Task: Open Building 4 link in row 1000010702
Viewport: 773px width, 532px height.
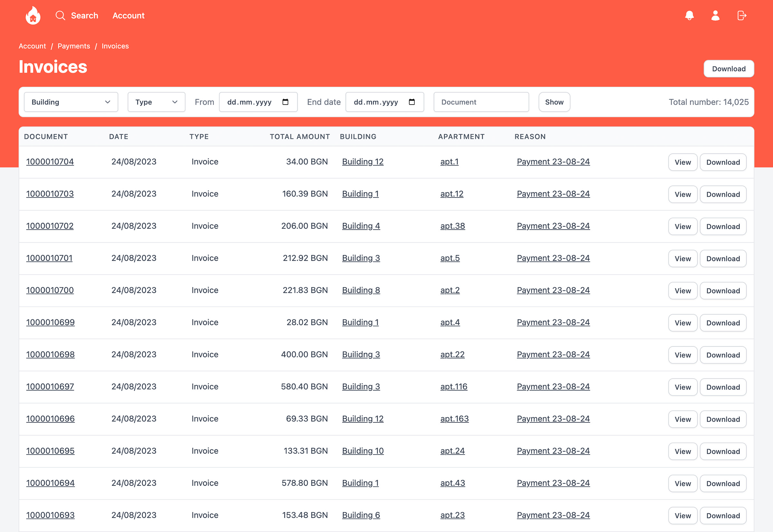Action: (x=361, y=226)
